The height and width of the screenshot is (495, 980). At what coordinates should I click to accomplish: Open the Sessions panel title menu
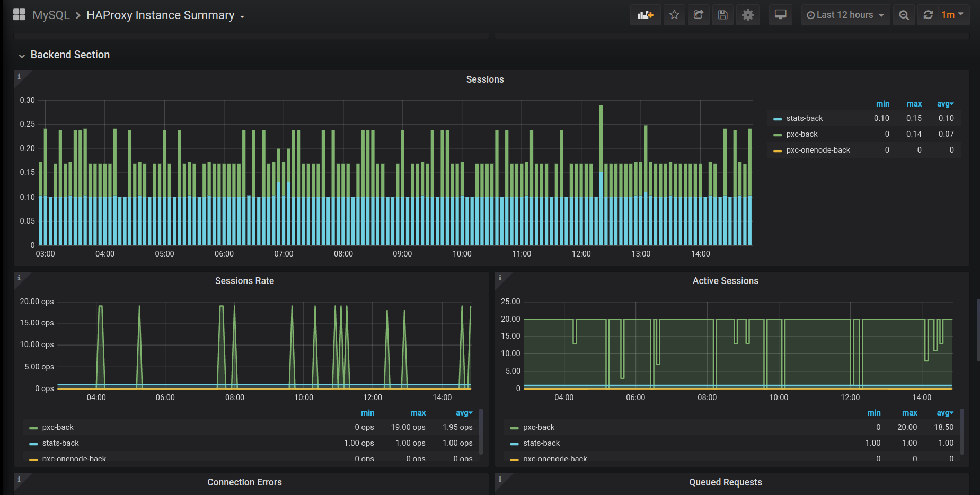(484, 79)
